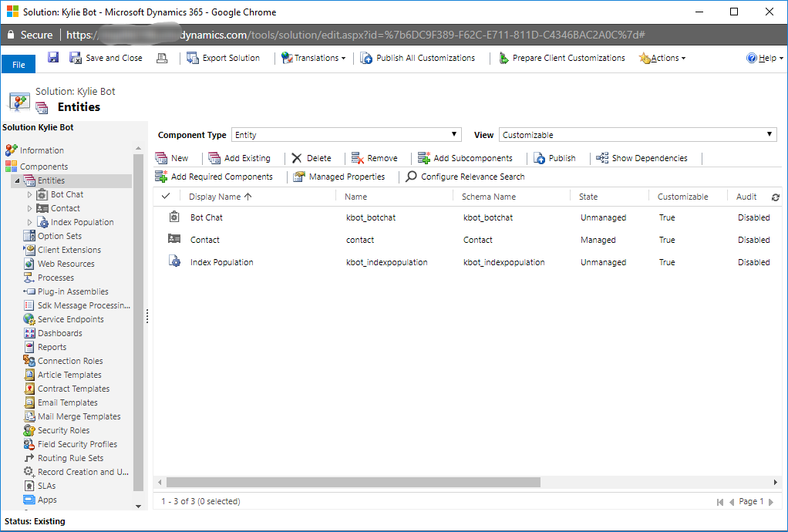Open the Help menu
Viewport: 788px width, 532px height.
(x=765, y=59)
